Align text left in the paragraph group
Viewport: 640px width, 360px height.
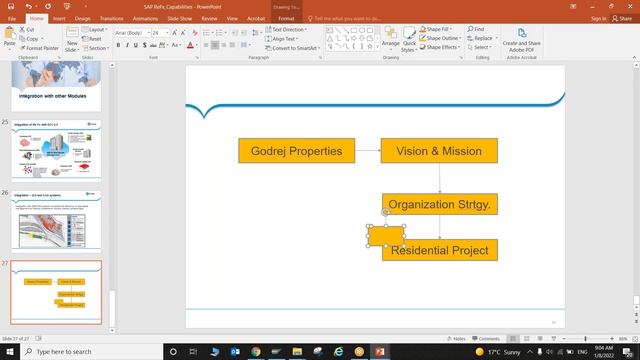pos(206,45)
